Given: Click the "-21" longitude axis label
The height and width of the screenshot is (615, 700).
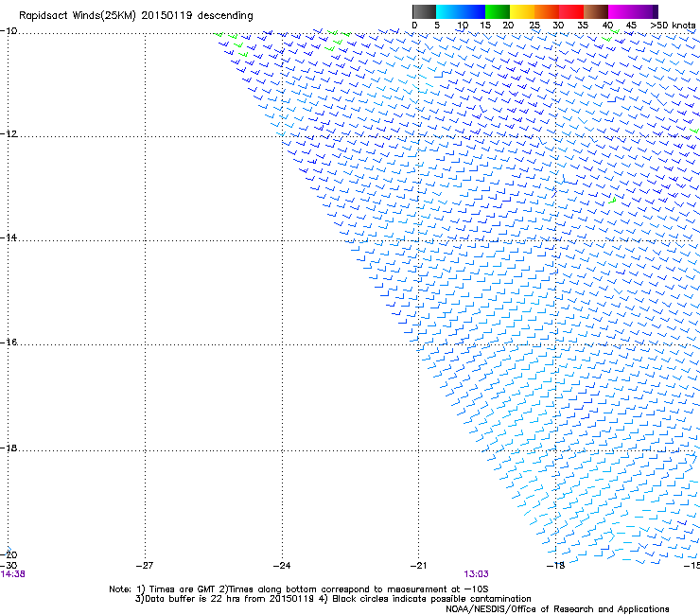Looking at the screenshot, I should pos(418,566).
